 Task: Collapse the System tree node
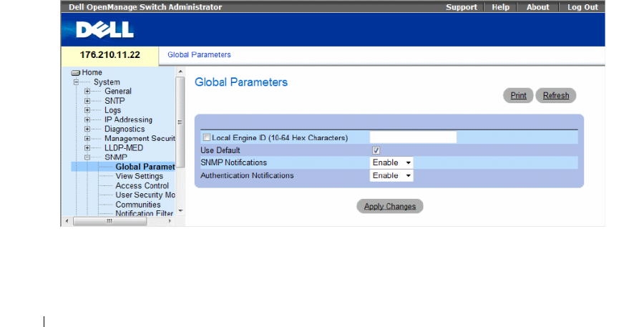76,82
